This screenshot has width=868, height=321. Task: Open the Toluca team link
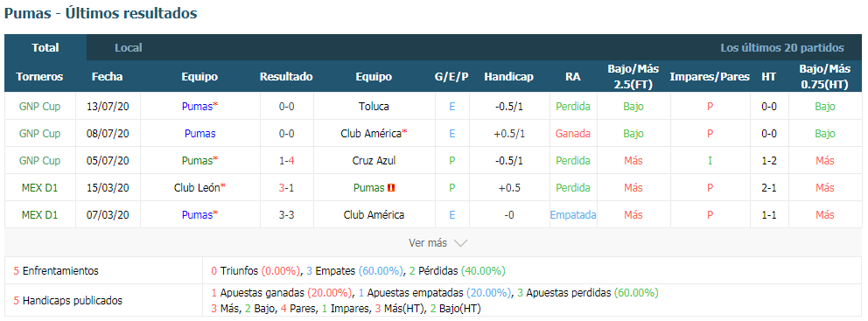(x=374, y=106)
